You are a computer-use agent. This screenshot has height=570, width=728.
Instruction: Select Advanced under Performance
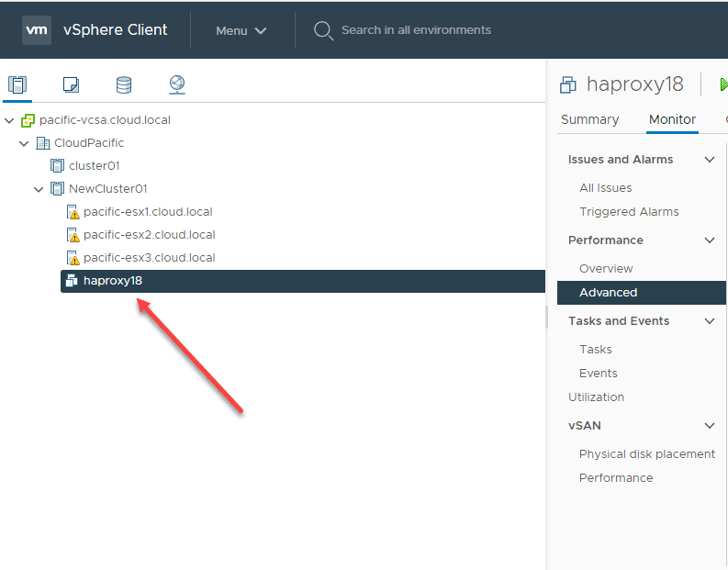(x=641, y=293)
